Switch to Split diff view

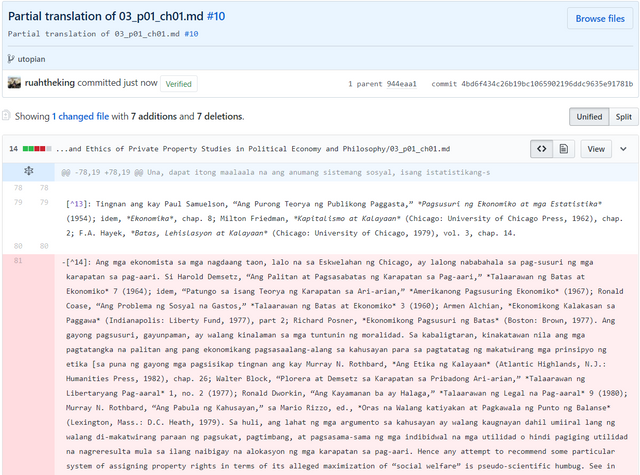623,117
